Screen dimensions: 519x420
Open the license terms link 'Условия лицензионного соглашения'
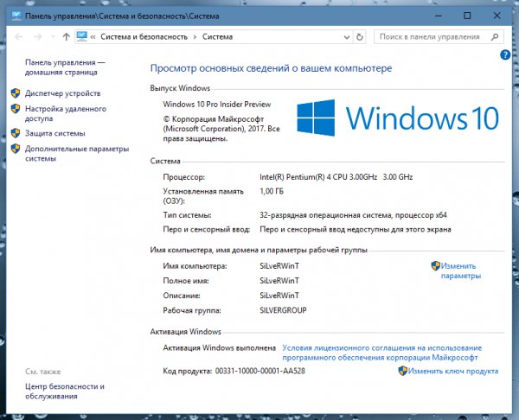382,353
